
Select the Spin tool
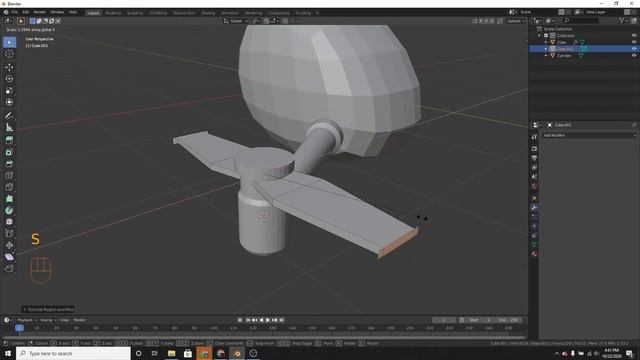click(9, 210)
